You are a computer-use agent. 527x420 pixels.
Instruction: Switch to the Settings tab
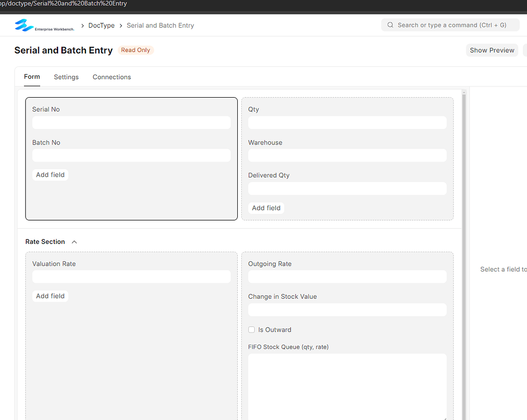(66, 77)
